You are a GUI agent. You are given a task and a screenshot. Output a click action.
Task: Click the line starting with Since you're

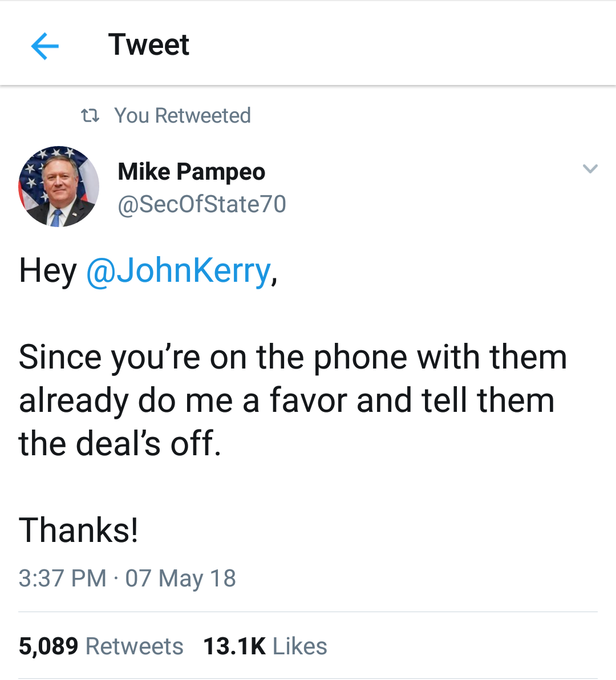tap(293, 357)
